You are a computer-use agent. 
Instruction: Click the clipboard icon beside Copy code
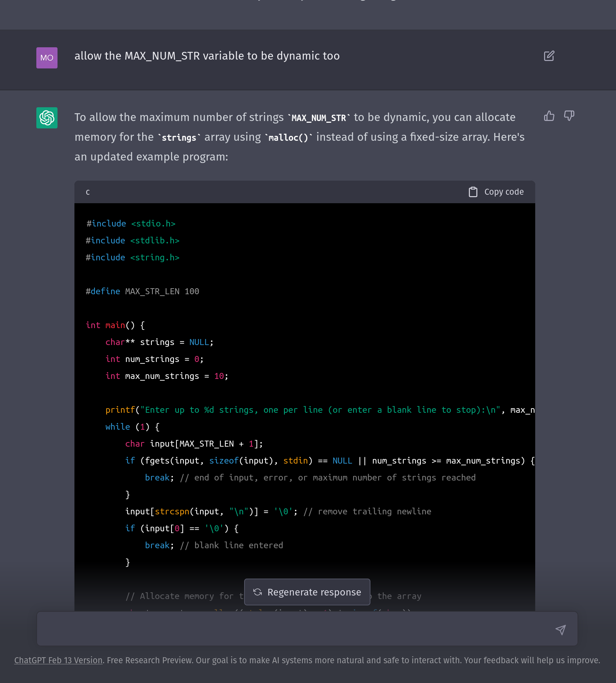click(473, 192)
